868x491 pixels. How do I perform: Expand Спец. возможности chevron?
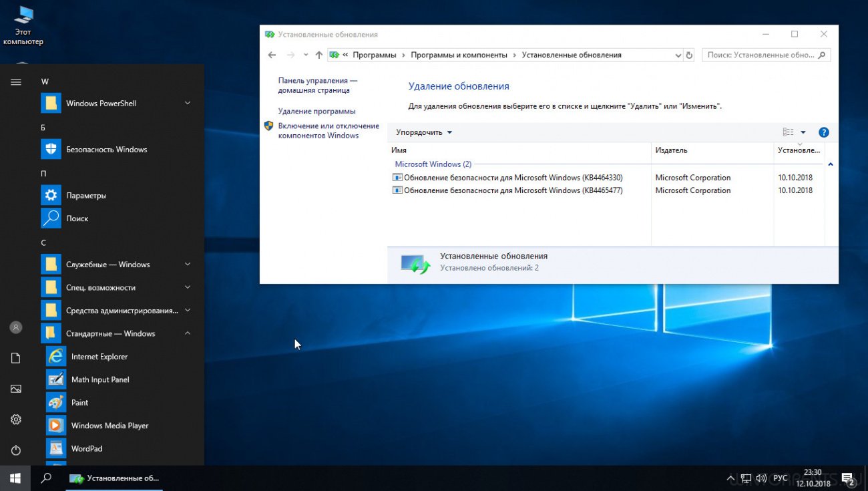188,287
